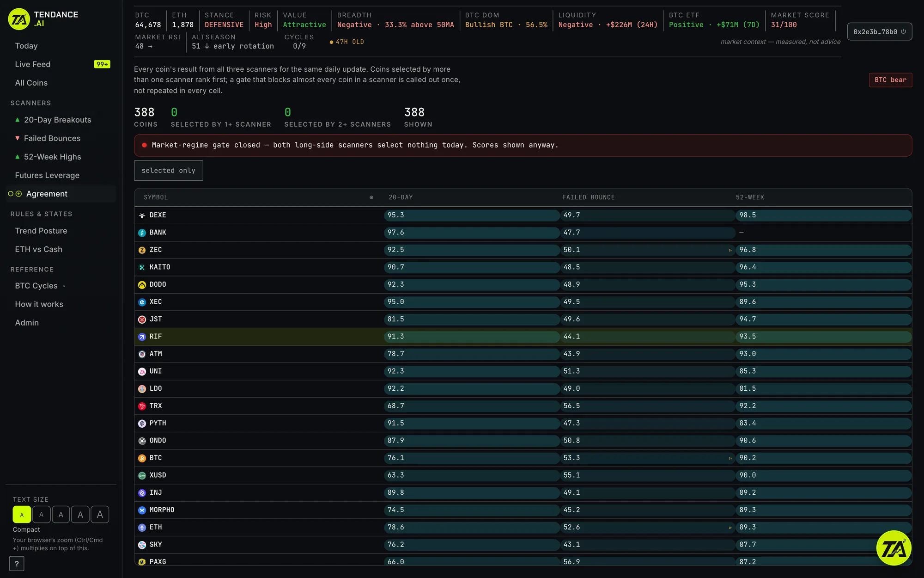The width and height of the screenshot is (924, 578).
Task: Click the INJ coin icon
Action: (142, 493)
